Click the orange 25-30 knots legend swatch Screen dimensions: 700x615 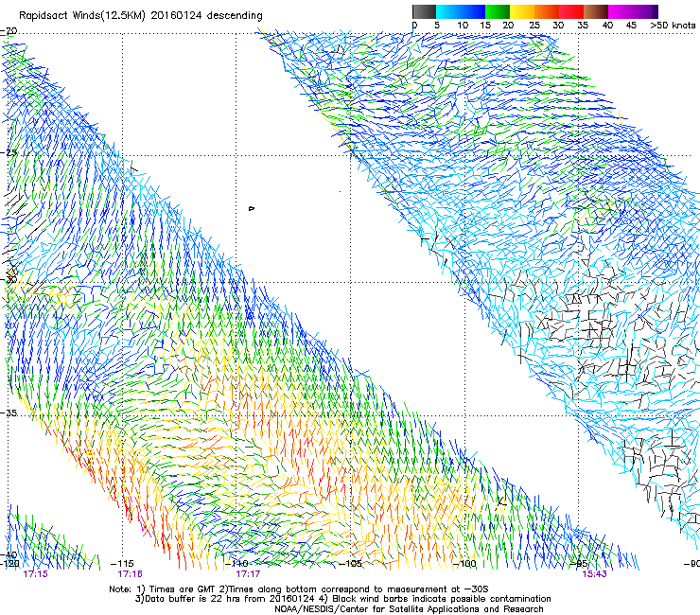pos(547,11)
